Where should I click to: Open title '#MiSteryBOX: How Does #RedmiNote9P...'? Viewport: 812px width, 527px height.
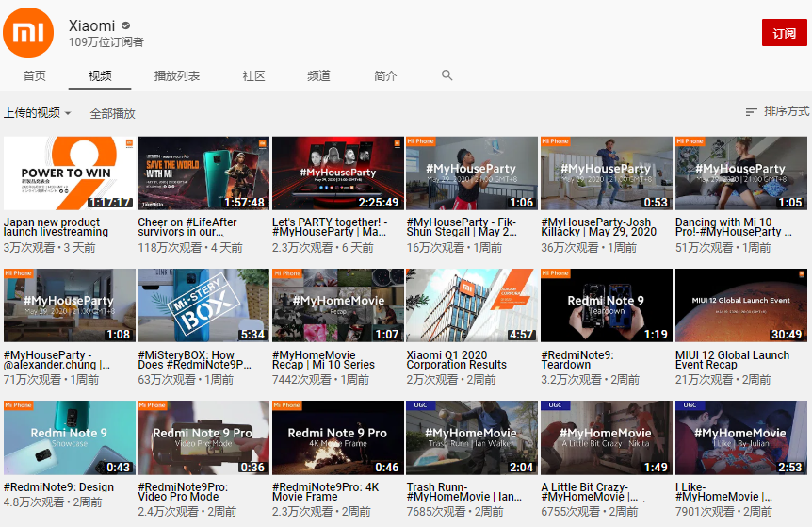195,359
